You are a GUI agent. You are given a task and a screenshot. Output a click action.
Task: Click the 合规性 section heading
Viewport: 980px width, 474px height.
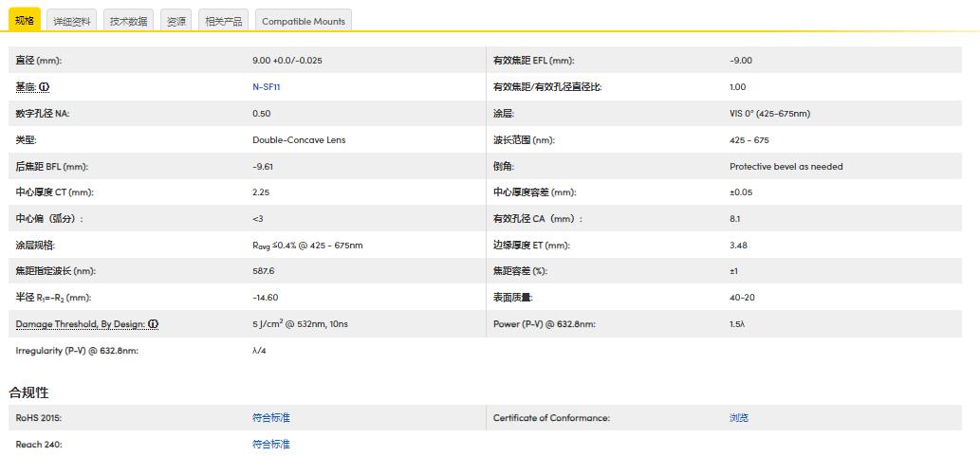(x=28, y=392)
